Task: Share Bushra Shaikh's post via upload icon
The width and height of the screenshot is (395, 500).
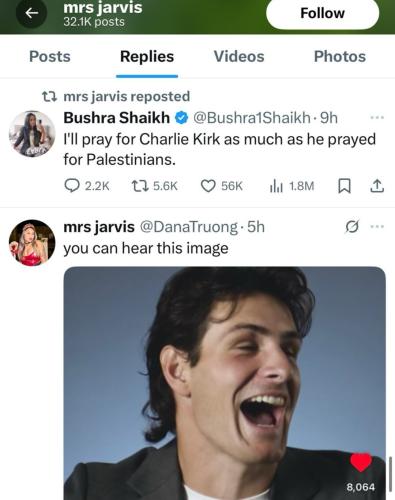Action: pyautogui.click(x=377, y=186)
